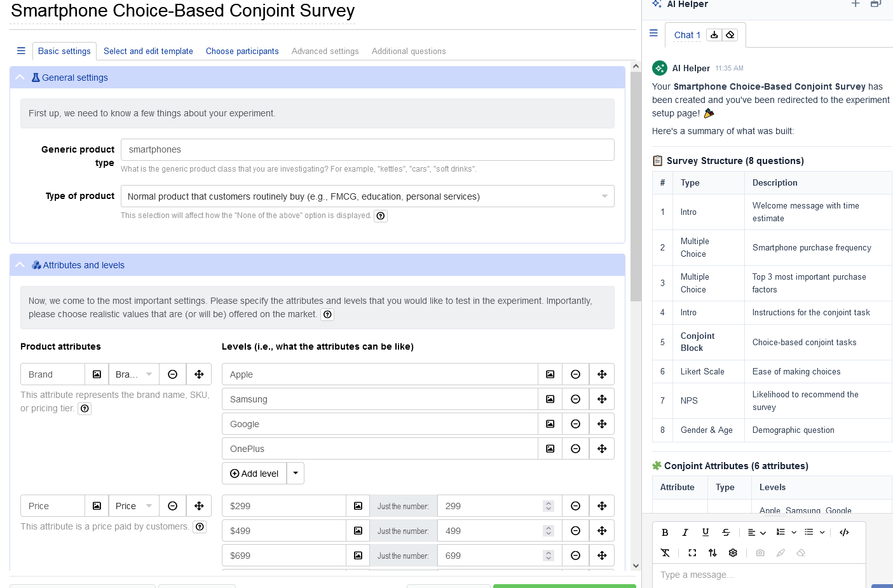Insert code block in message editor
893x588 pixels.
point(844,533)
